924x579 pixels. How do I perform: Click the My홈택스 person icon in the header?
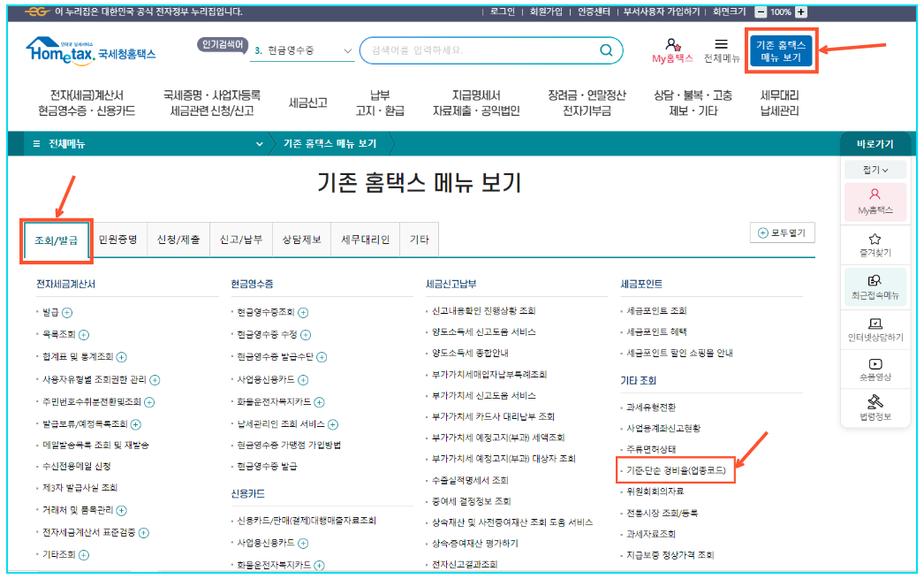[674, 44]
